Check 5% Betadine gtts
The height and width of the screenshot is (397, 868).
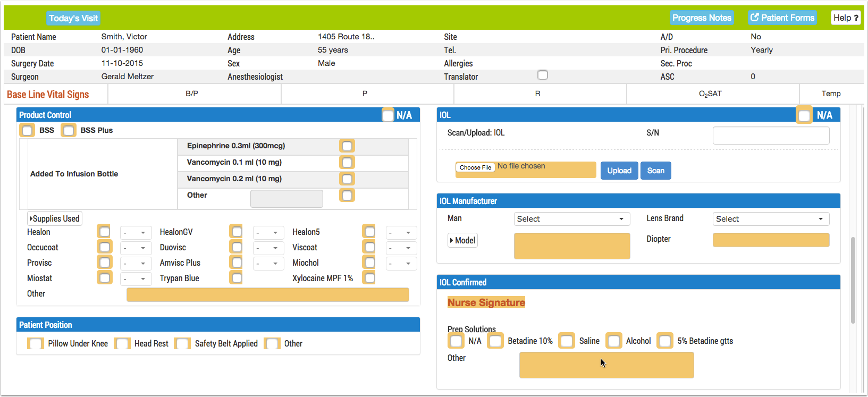665,341
